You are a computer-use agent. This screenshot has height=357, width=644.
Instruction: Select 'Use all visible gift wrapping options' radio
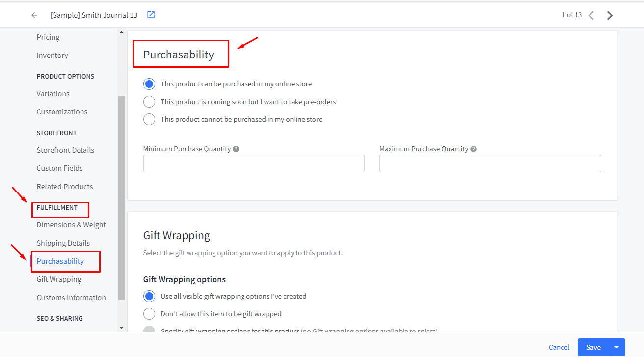149,296
